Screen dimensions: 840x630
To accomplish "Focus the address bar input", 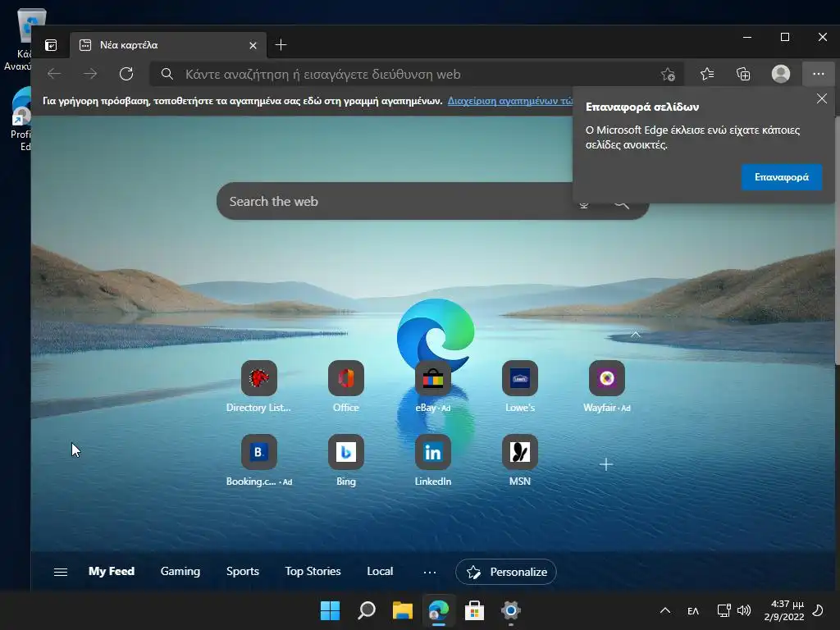I will coord(417,74).
